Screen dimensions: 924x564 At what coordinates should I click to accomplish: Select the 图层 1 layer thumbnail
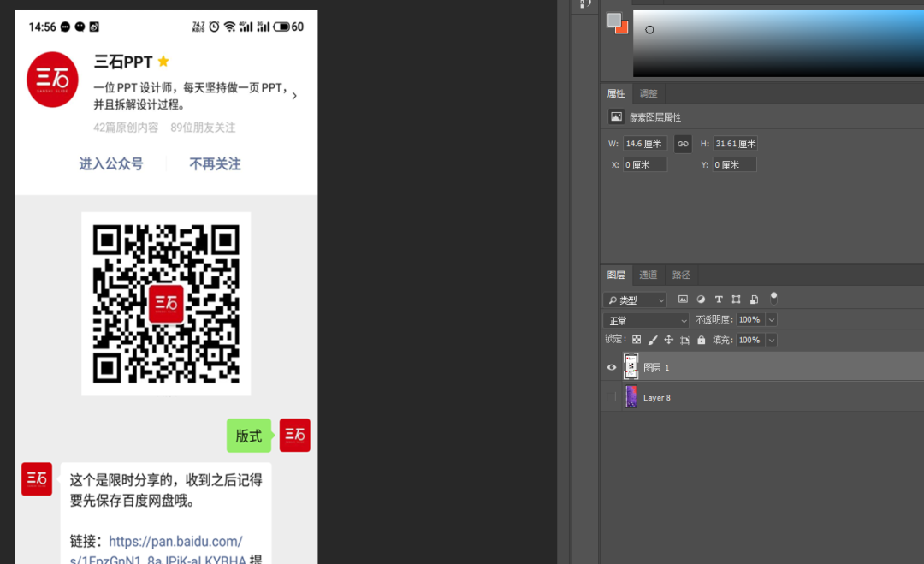[x=631, y=366]
